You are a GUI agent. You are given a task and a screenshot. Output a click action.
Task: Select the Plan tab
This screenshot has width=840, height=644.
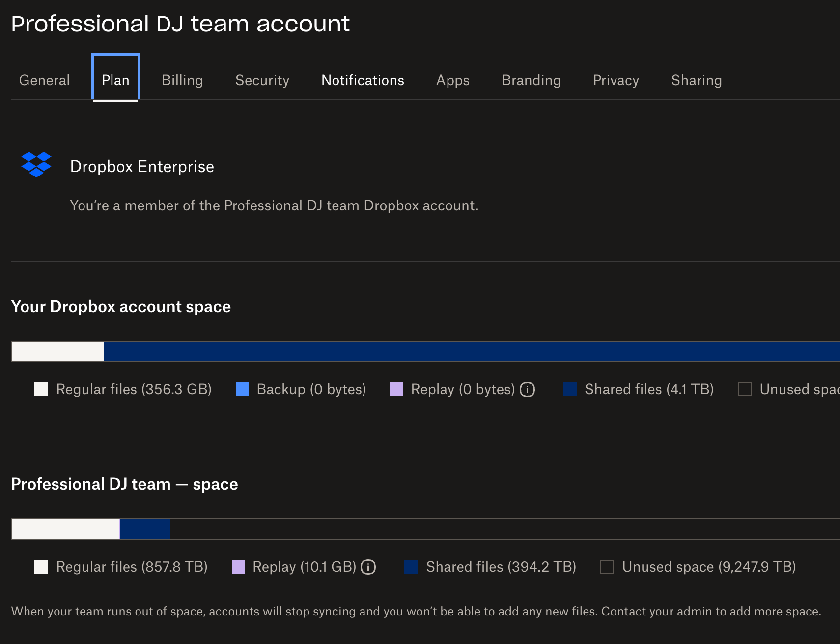(115, 80)
